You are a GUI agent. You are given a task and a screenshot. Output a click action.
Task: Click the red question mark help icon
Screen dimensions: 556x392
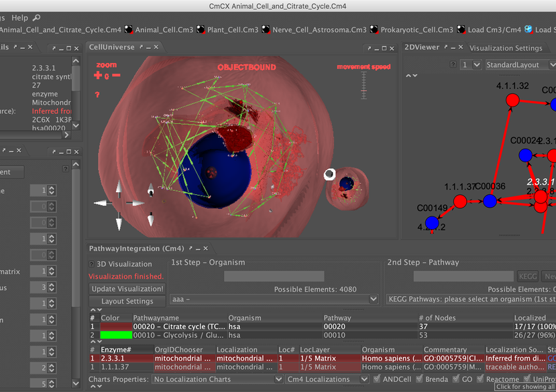97,95
